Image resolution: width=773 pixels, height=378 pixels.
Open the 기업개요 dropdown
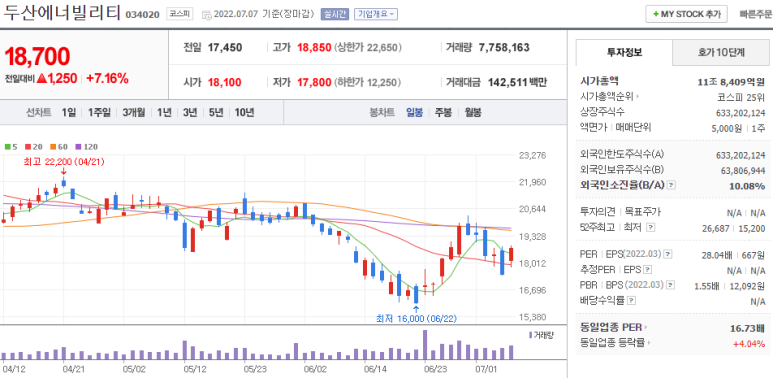[x=376, y=14]
